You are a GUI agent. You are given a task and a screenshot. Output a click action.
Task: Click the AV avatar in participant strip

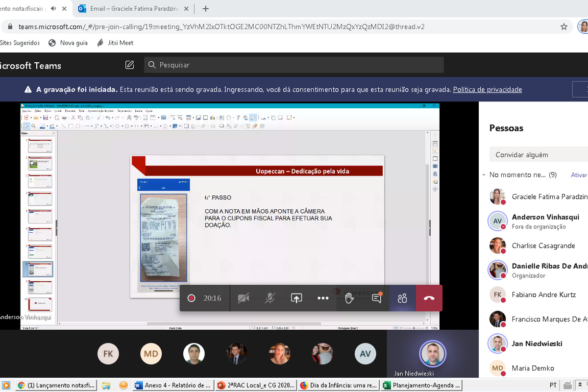click(x=366, y=354)
